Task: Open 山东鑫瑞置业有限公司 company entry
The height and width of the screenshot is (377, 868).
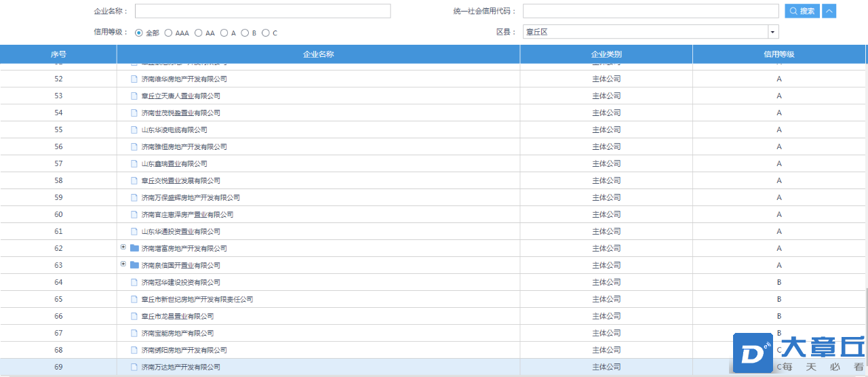Action: pyautogui.click(x=174, y=164)
